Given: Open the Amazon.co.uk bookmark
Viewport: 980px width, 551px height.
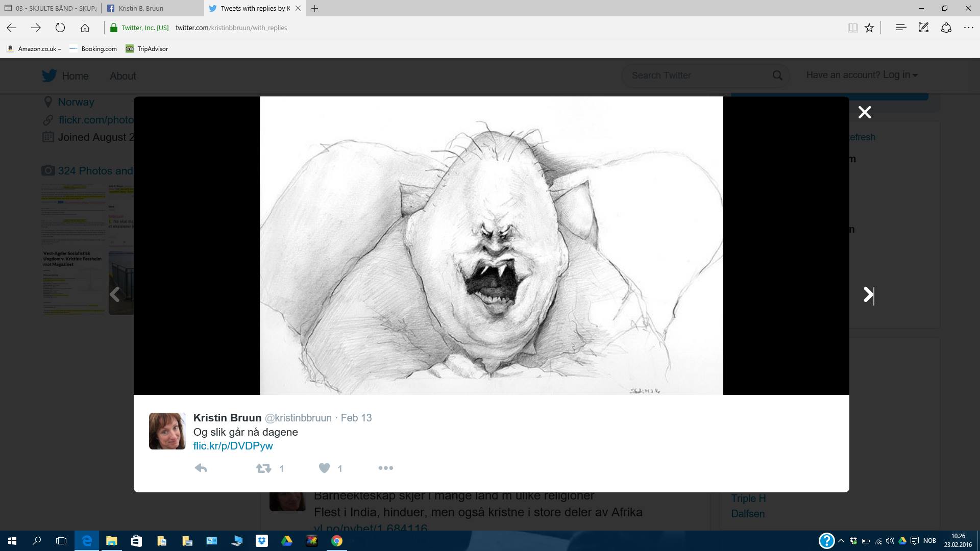Looking at the screenshot, I should 34,49.
